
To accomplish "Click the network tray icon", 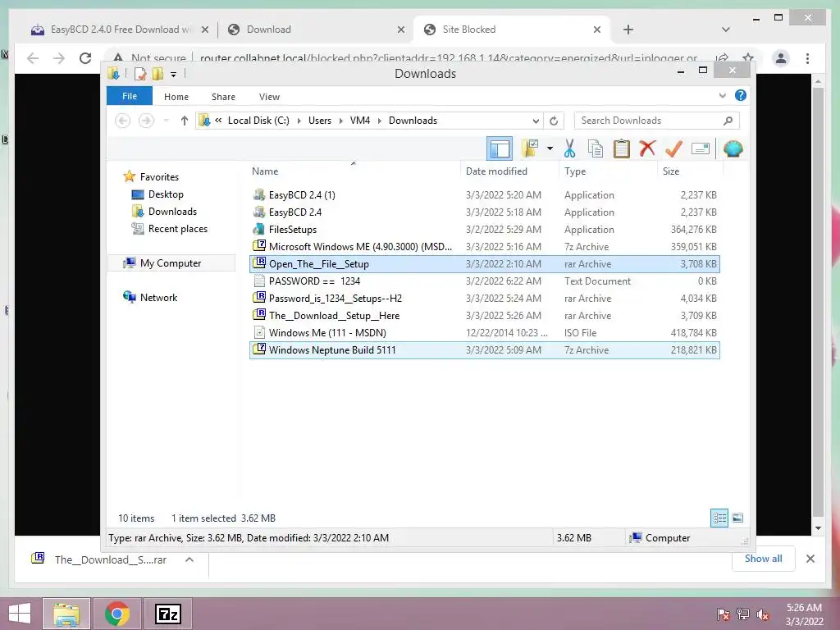I will click(743, 614).
